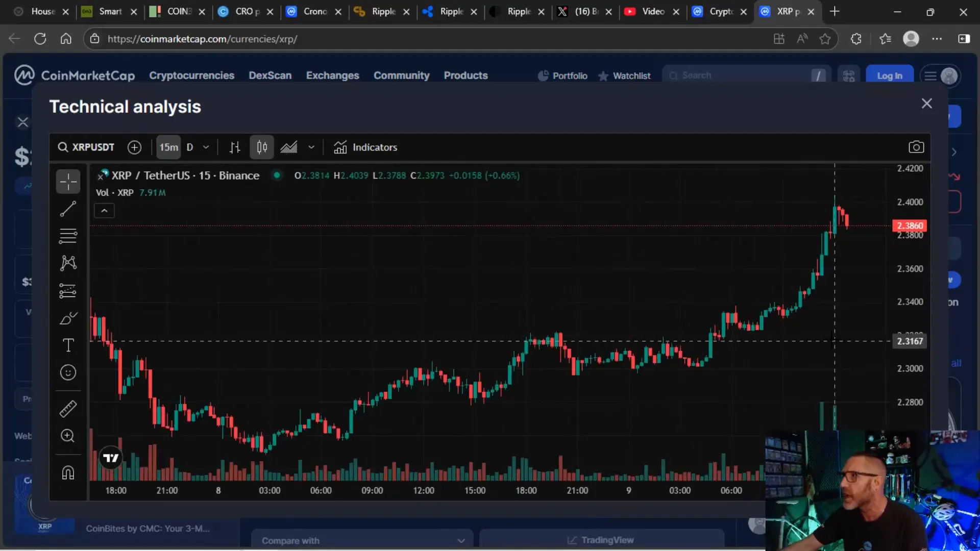980x551 pixels.
Task: Open the hamburger profile menu
Action: point(940,76)
